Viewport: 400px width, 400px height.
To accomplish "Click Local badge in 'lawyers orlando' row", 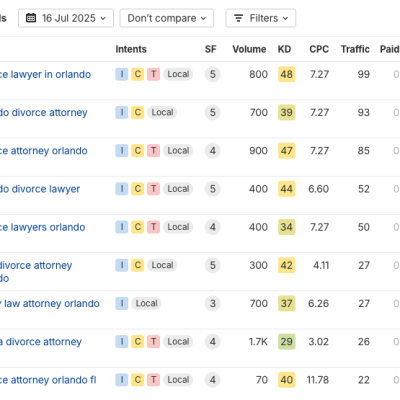I will click(178, 227).
